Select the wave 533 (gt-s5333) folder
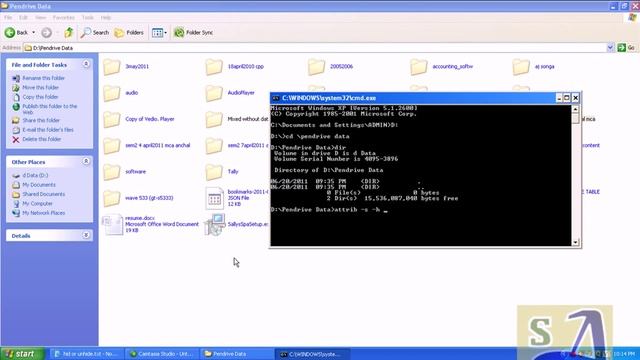This screenshot has width=640, height=360. (138, 198)
